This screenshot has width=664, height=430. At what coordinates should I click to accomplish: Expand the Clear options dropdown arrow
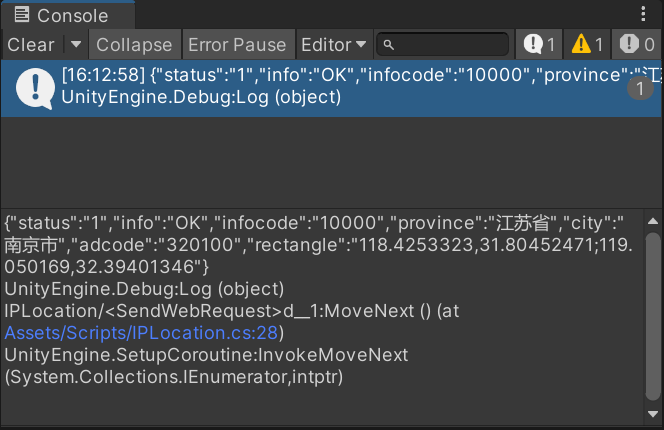pyautogui.click(x=76, y=44)
